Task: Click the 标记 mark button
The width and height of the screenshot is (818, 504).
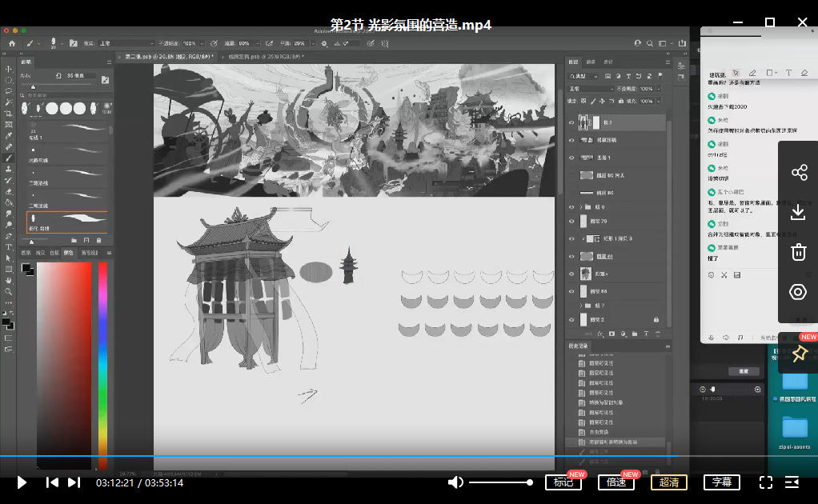Action: (563, 482)
